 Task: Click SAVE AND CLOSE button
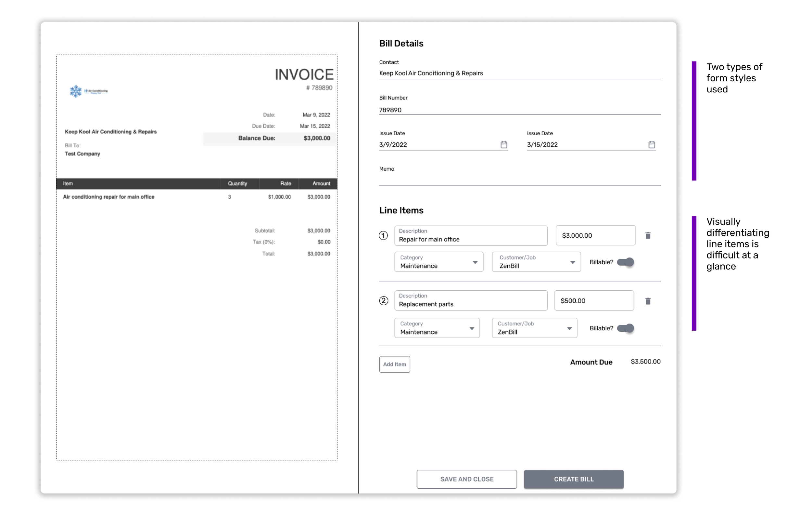point(466,479)
